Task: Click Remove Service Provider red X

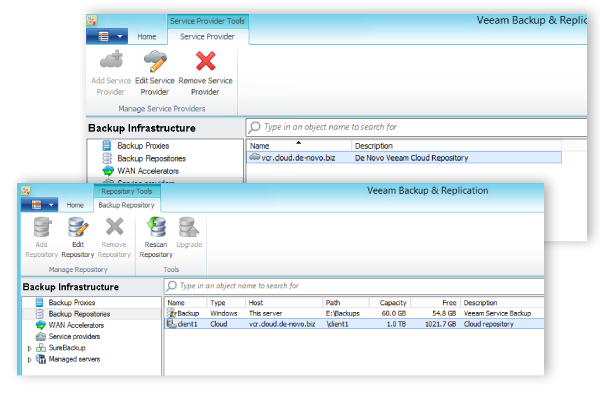Action: (x=205, y=61)
